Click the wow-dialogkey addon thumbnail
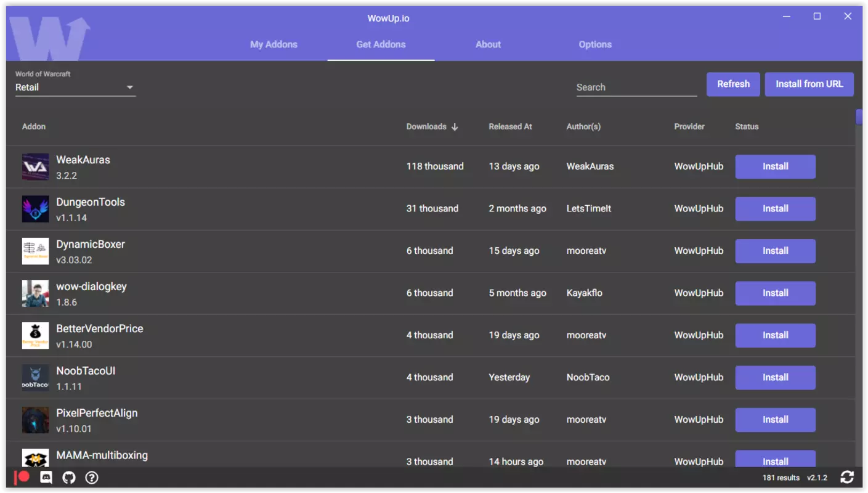This screenshot has height=493, width=868. [x=35, y=293]
